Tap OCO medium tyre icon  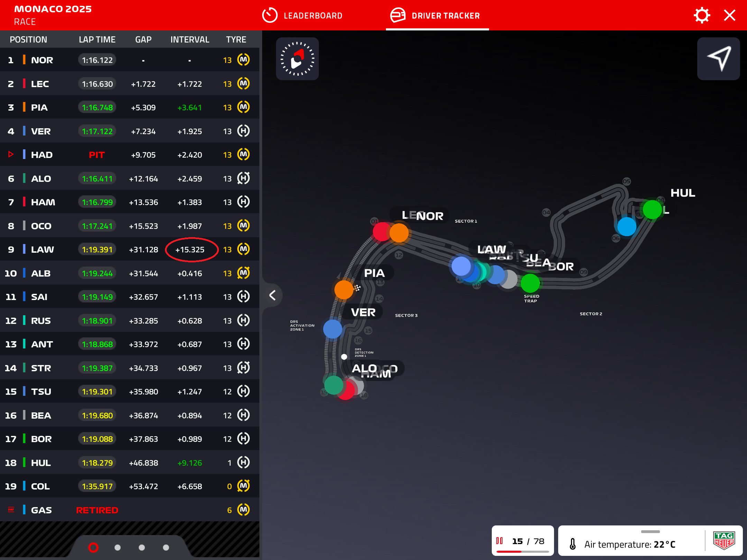click(x=243, y=226)
